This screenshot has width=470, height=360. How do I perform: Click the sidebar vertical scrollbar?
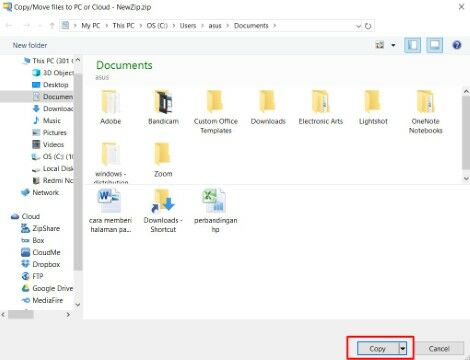pyautogui.click(x=78, y=172)
